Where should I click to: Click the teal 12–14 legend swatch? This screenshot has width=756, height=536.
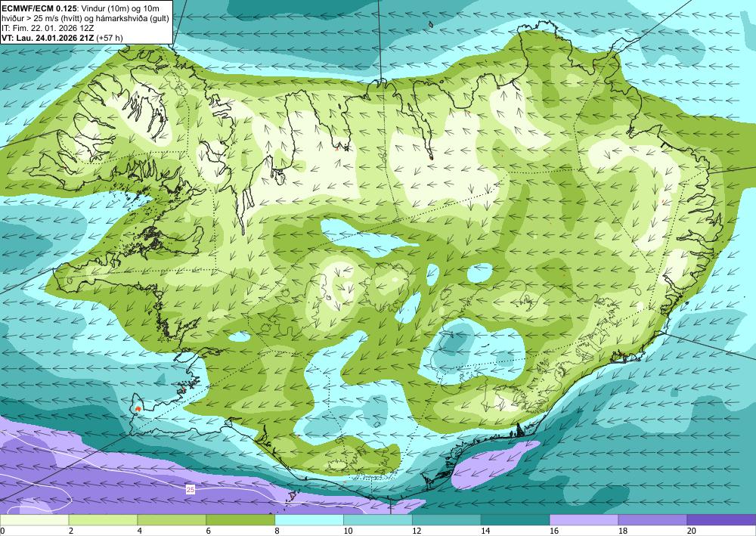[447, 519]
